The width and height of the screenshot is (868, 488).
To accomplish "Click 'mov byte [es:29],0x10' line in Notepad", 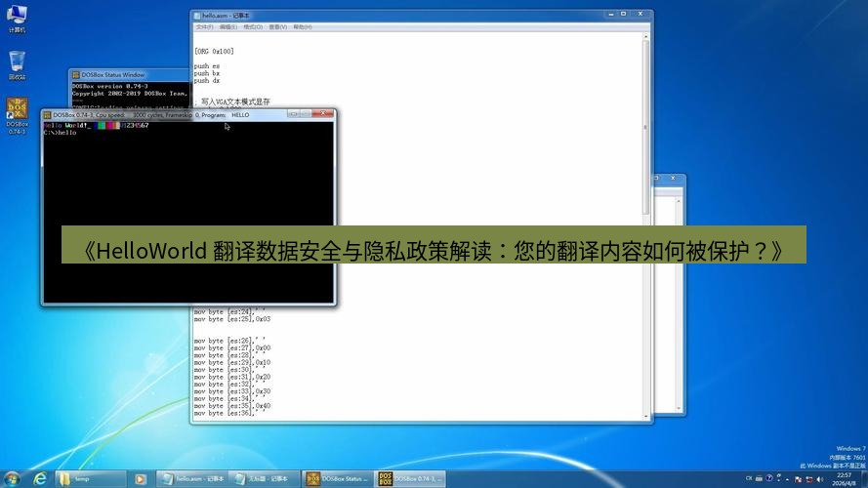I will (232, 362).
